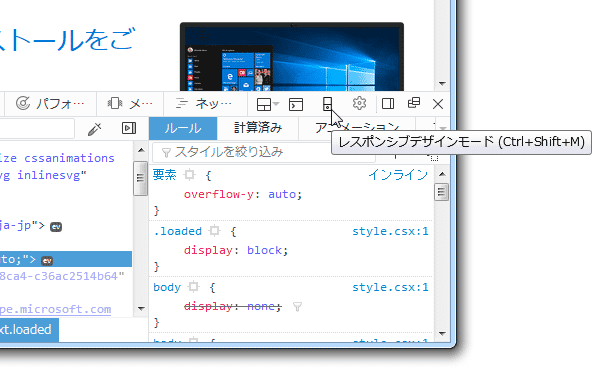Toggle selector highlighter for body rule
This screenshot has height=370, width=600.
[194, 287]
